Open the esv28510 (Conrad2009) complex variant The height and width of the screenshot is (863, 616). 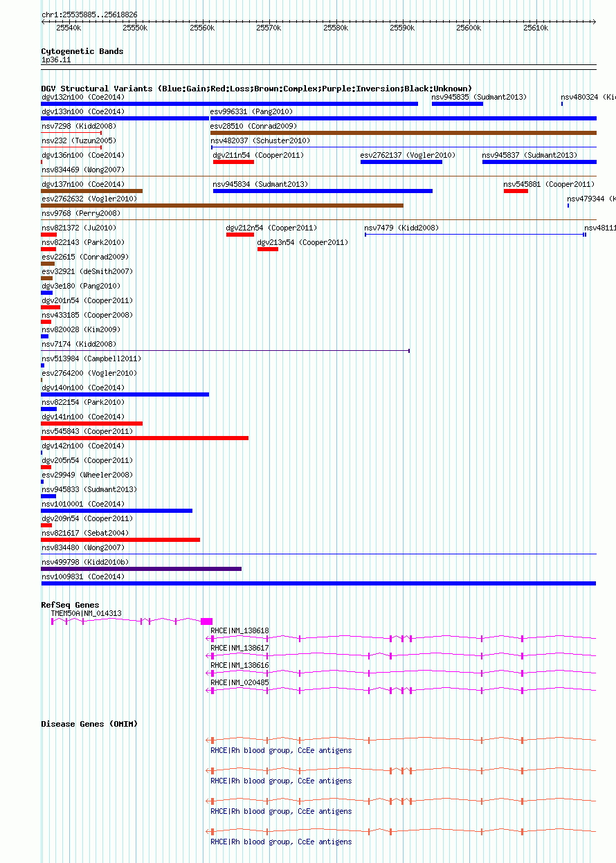[x=404, y=133]
